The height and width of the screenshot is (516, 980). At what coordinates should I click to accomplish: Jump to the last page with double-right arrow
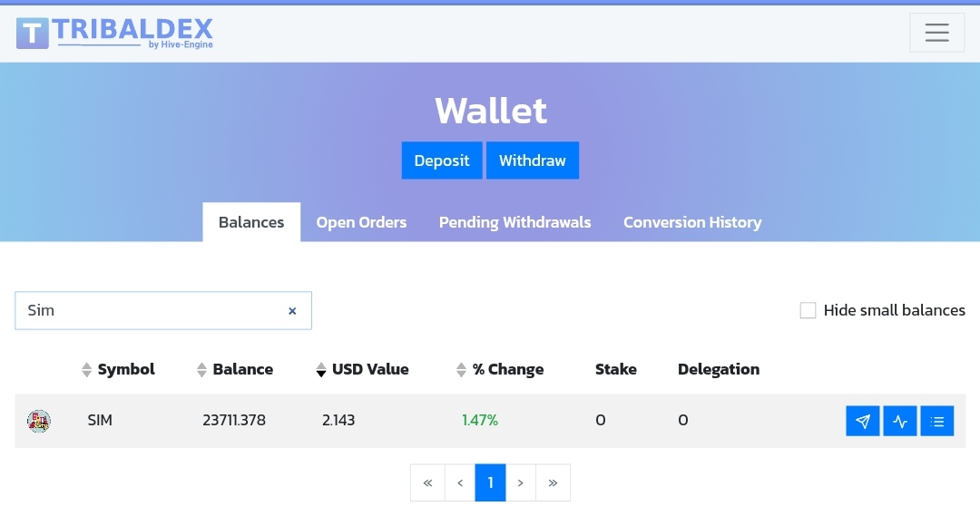pos(553,482)
